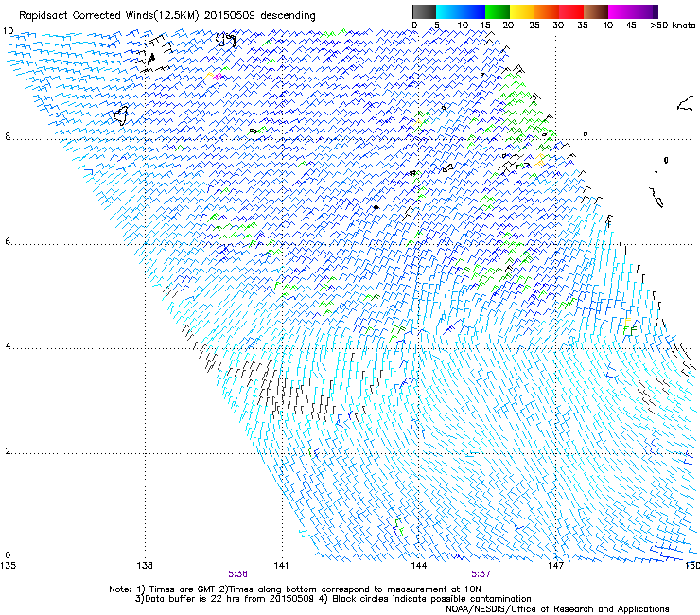Click the red 30-35 knots legend swatch
700x615 pixels.
[571, 11]
